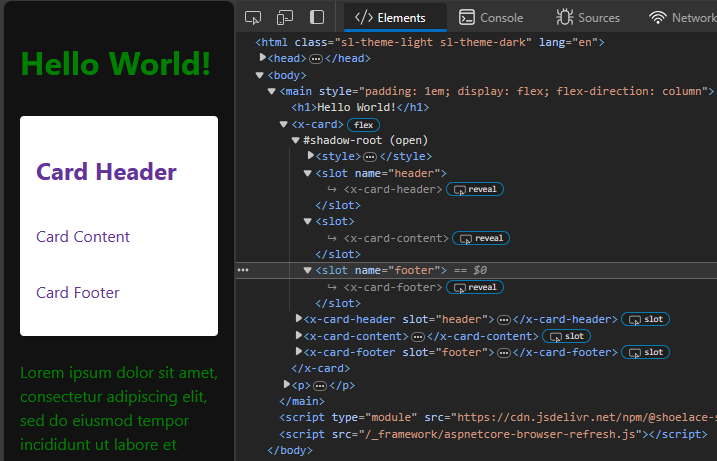Expand ellipsis inside x-card-content element

pos(417,337)
